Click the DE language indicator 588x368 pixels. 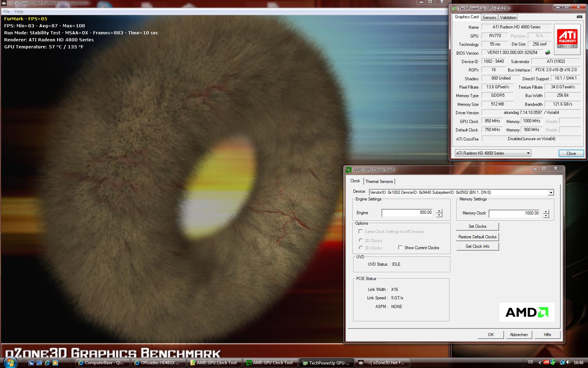point(531,362)
